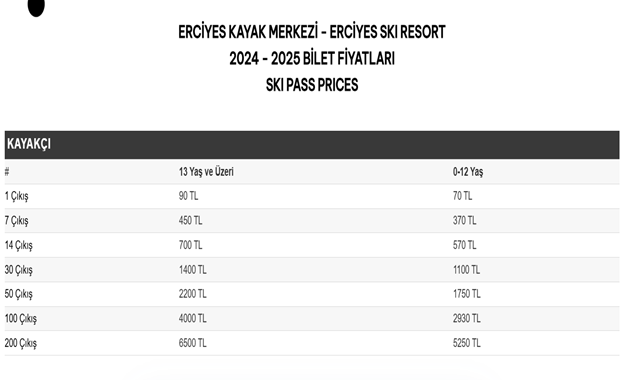This screenshot has width=641, height=380.
Task: Select the '50 Çıkış' row label
Action: coord(18,294)
